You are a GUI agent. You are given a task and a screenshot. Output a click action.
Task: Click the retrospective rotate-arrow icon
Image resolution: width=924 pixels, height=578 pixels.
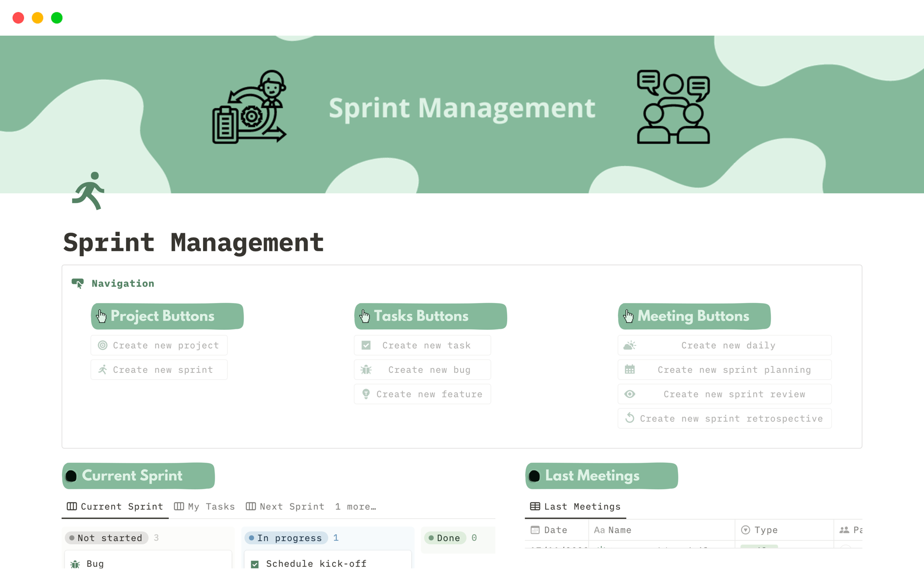(x=629, y=418)
